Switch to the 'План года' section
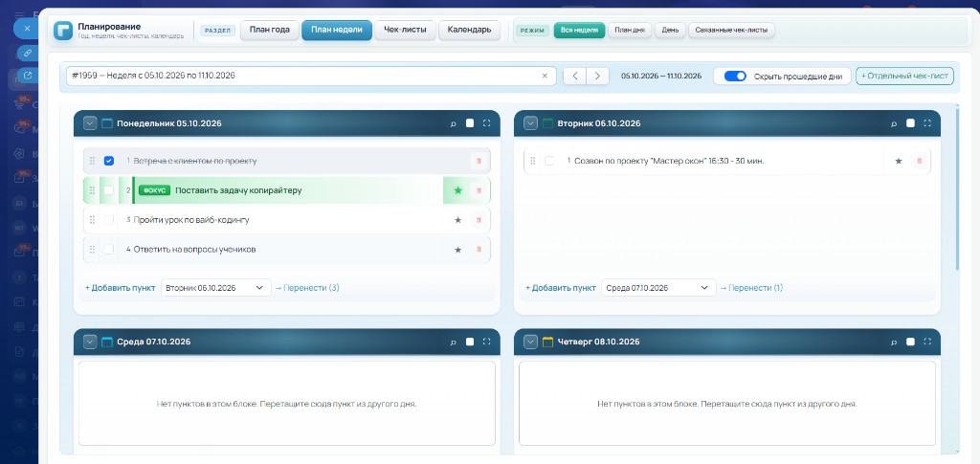Viewport: 980px width, 464px height. pos(269,30)
